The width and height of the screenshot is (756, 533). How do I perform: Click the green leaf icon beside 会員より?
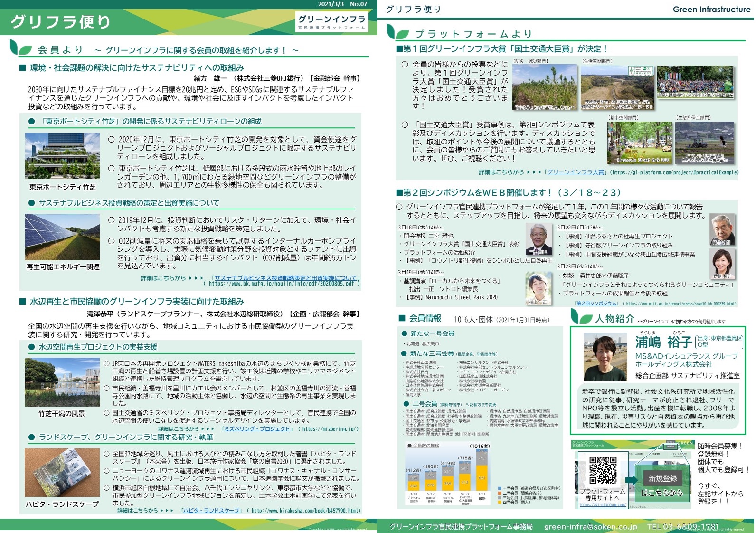pyautogui.click(x=20, y=48)
